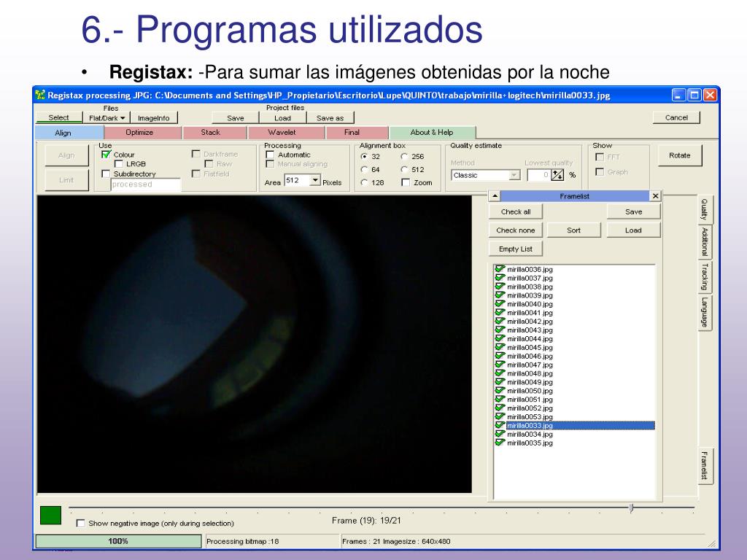The width and height of the screenshot is (747, 560).
Task: Click the preview image of the eyepiece
Action: click(x=255, y=344)
